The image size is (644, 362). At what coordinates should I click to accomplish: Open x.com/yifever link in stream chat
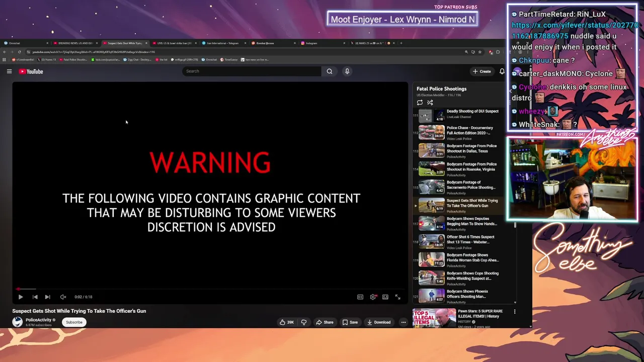pyautogui.click(x=575, y=31)
